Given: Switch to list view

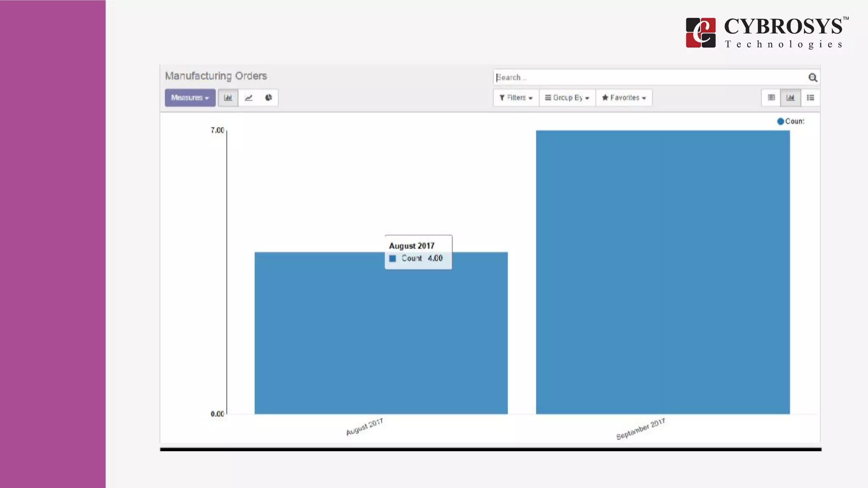Looking at the screenshot, I should click(x=810, y=98).
